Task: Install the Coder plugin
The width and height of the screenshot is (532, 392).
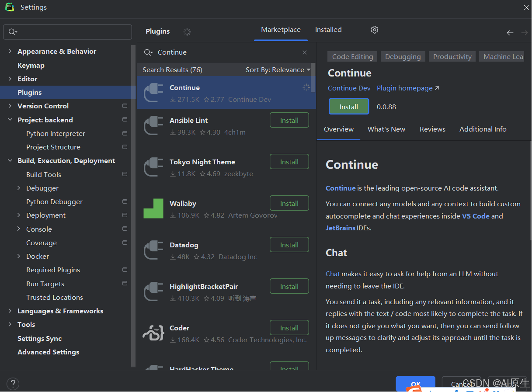Action: click(x=289, y=328)
